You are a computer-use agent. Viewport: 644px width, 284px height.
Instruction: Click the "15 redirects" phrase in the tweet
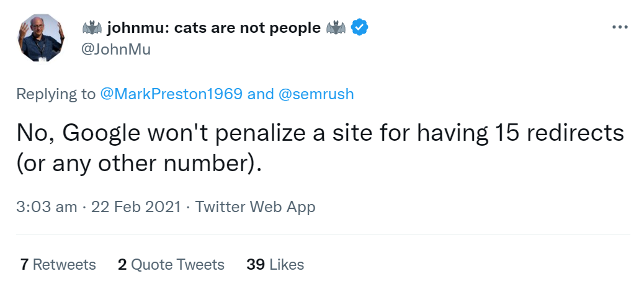pos(559,133)
